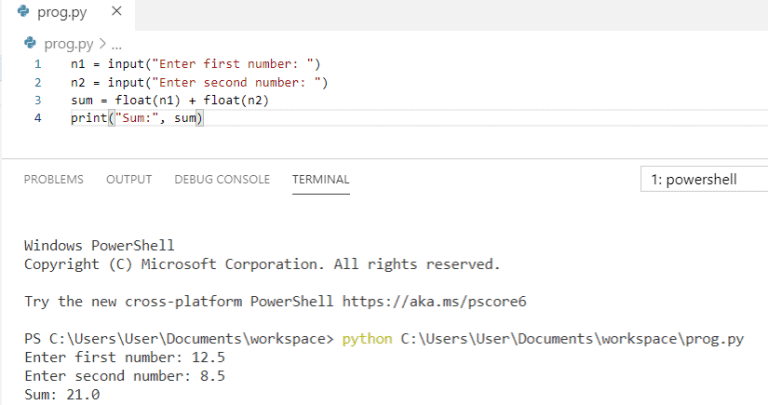This screenshot has width=768, height=405.
Task: Select the TERMINAL panel tab
Action: [321, 179]
